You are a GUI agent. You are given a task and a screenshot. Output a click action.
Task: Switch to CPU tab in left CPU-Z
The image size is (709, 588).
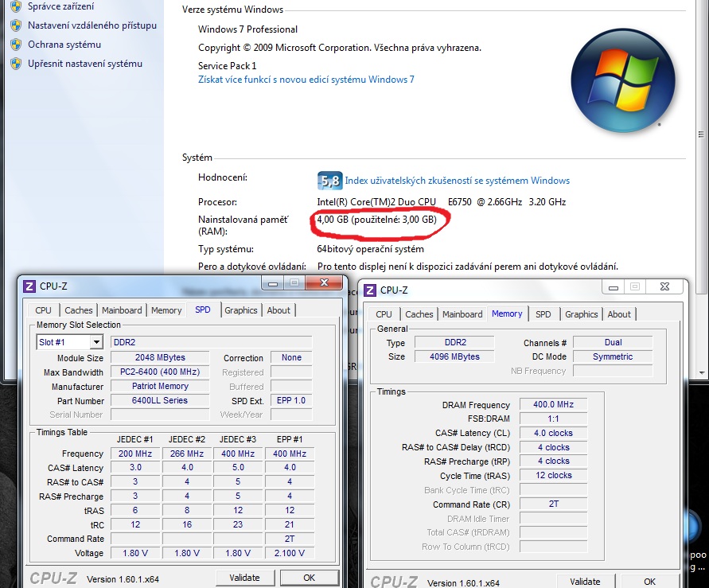coord(44,310)
